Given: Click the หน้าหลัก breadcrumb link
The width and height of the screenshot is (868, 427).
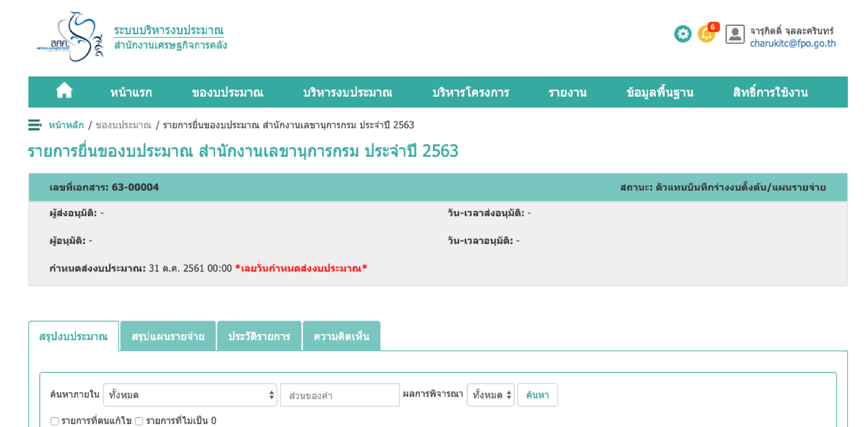Looking at the screenshot, I should point(66,125).
